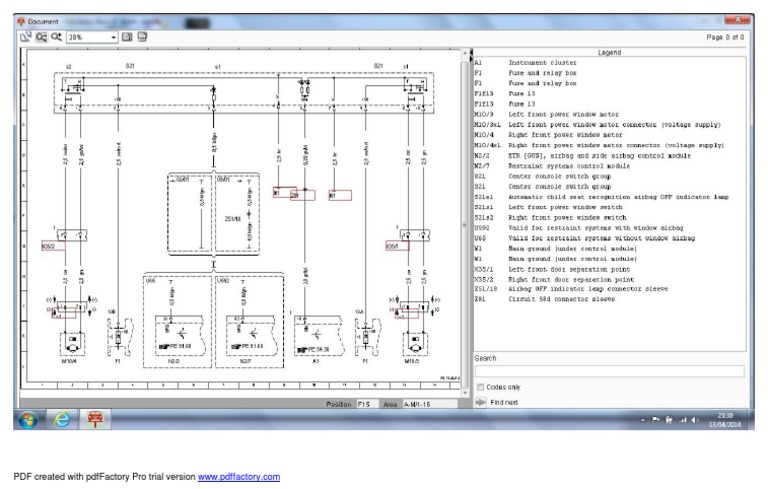Screen dimensions: 768x489
Task: Click the network signal tray icon
Action: [x=682, y=420]
